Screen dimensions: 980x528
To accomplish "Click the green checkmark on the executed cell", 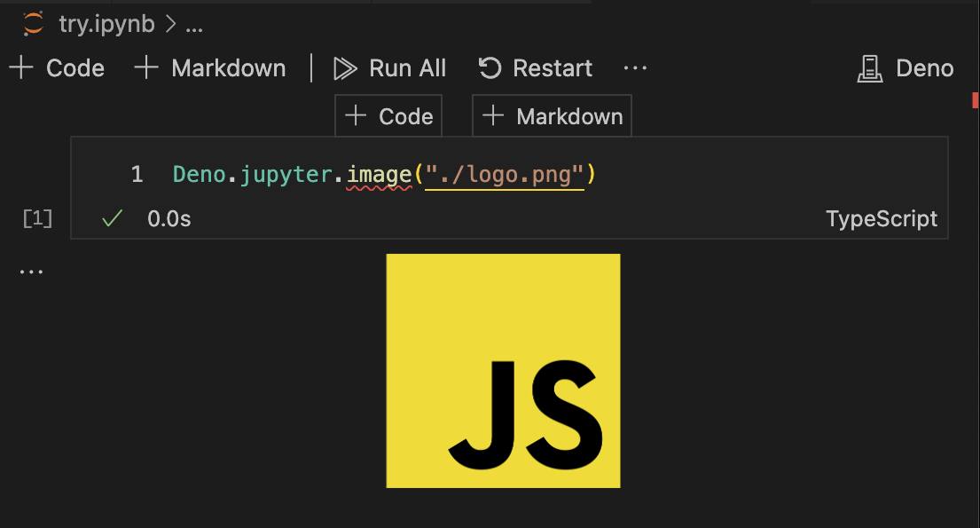I will (110, 217).
